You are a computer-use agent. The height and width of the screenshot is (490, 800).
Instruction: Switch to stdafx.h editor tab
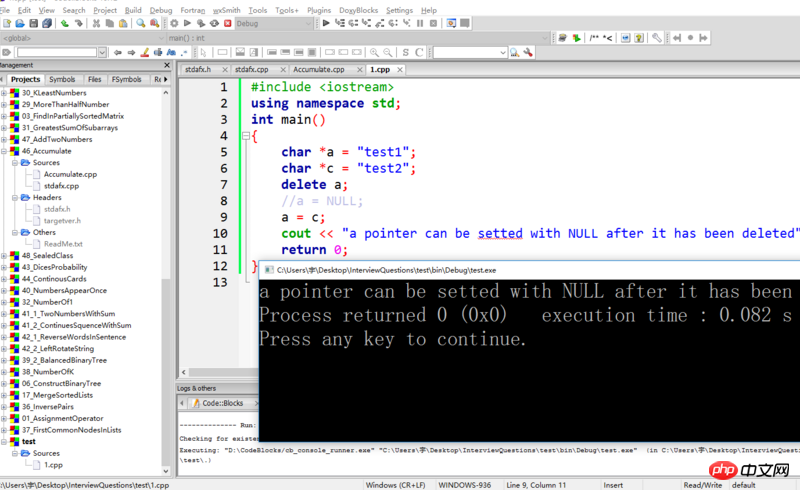click(198, 69)
